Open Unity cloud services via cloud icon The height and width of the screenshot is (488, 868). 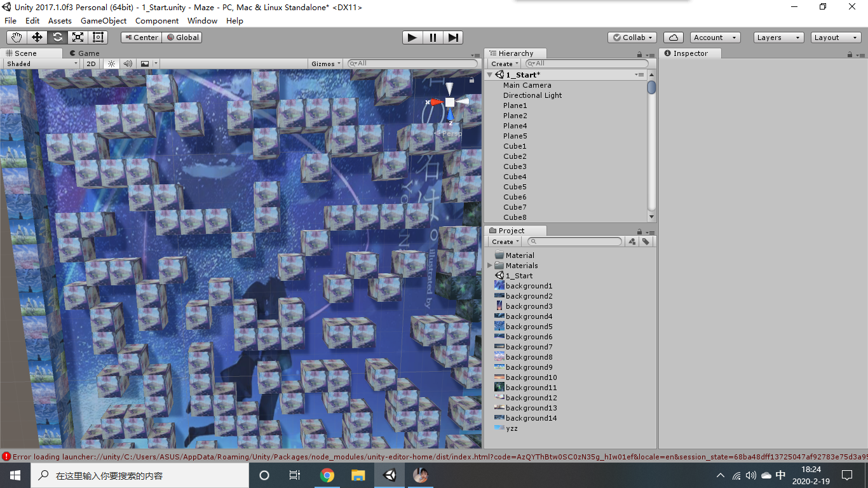click(x=673, y=37)
